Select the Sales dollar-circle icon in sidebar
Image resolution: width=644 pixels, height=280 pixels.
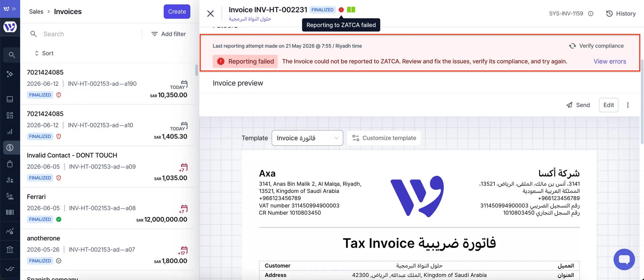click(x=10, y=148)
